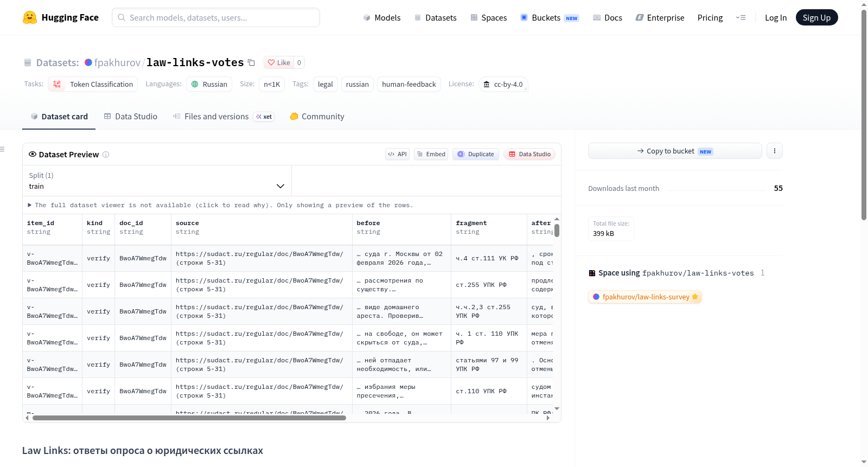Viewport: 868px width, 467px height.
Task: Click the fpakhurov avatar icon
Action: point(88,62)
